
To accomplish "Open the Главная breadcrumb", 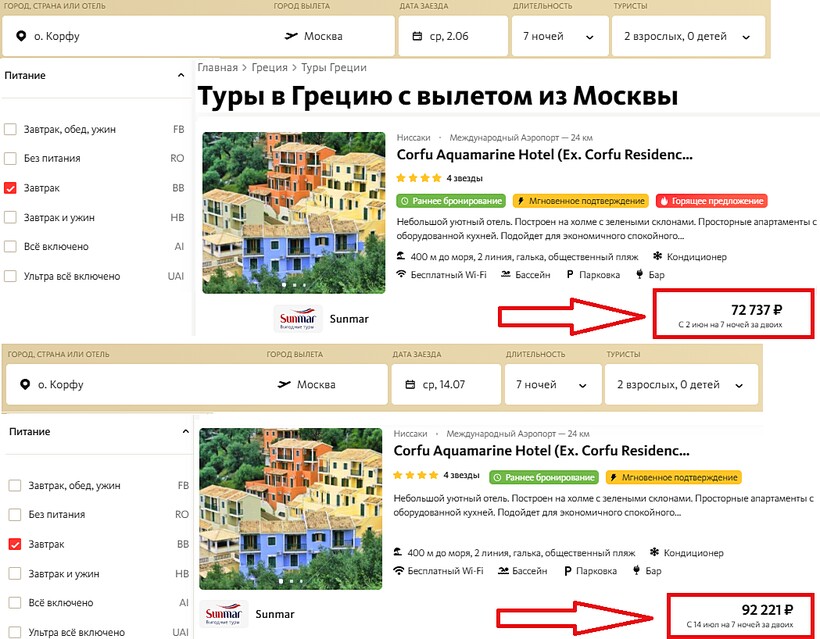I will (218, 67).
